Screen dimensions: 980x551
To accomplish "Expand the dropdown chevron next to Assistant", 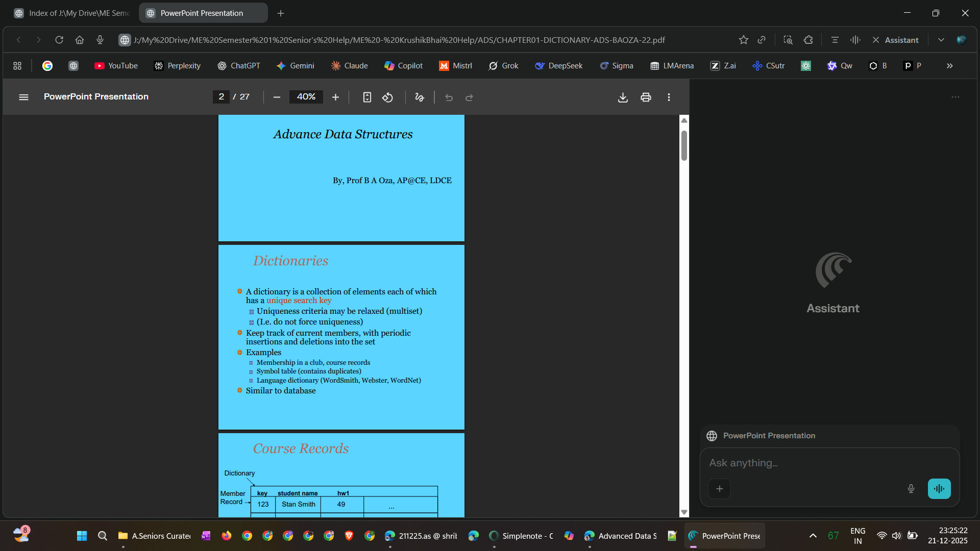I will pyautogui.click(x=941, y=40).
